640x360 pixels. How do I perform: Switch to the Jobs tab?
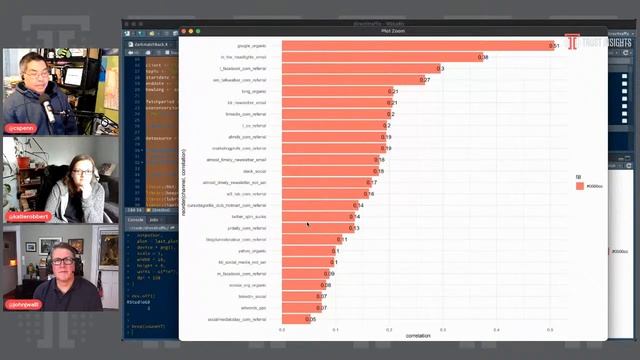[154, 220]
